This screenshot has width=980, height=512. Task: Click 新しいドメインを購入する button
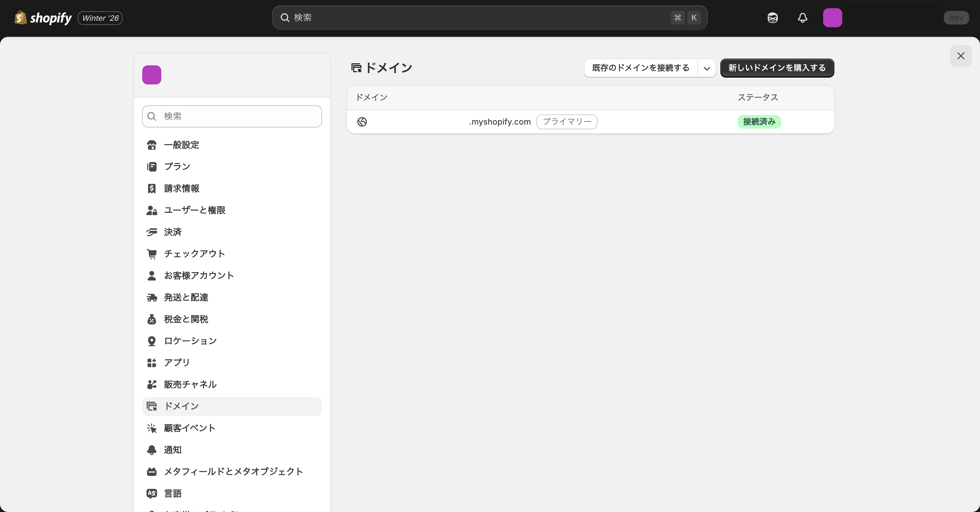[x=777, y=68]
